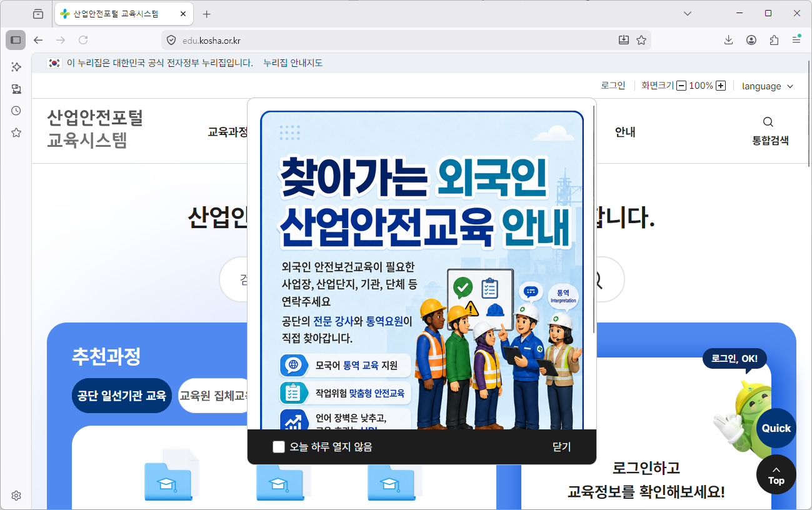Click 모국어 통역 교육 지원 item

tap(345, 365)
